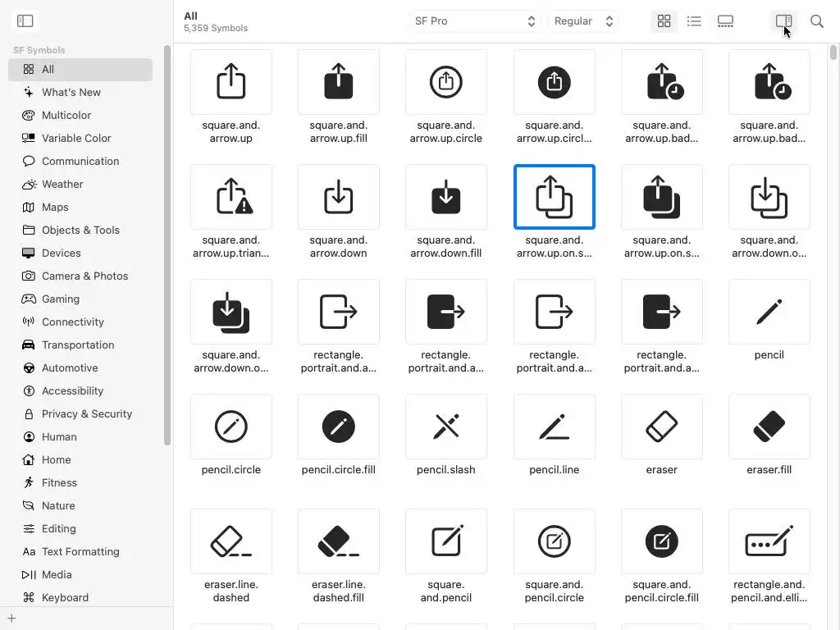This screenshot has width=840, height=630.
Task: Open the Keyboard category
Action: [80, 598]
